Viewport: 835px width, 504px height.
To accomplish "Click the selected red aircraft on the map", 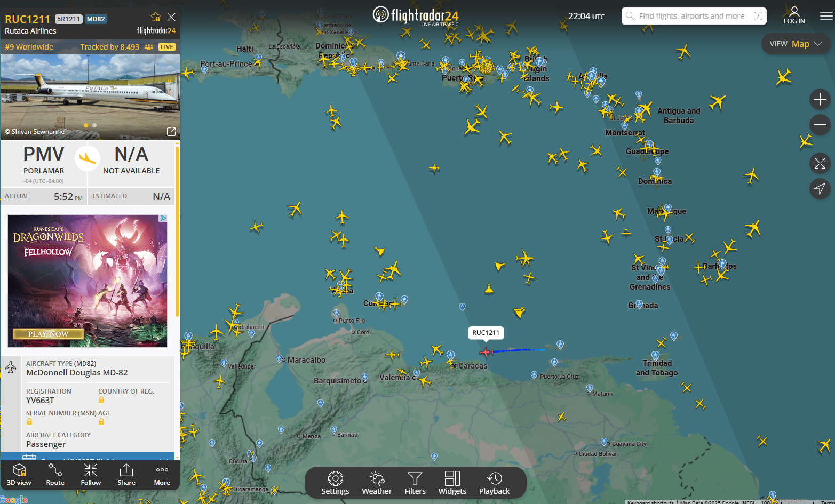I will [x=485, y=352].
